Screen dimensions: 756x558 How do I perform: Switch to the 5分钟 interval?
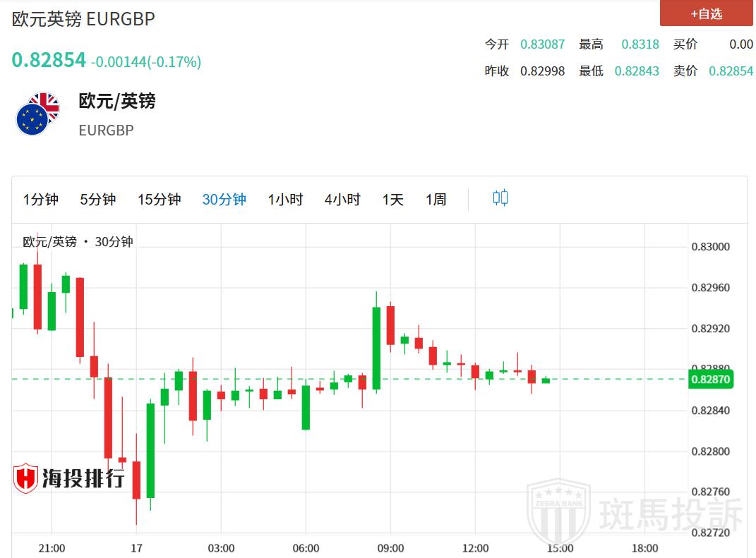point(98,200)
